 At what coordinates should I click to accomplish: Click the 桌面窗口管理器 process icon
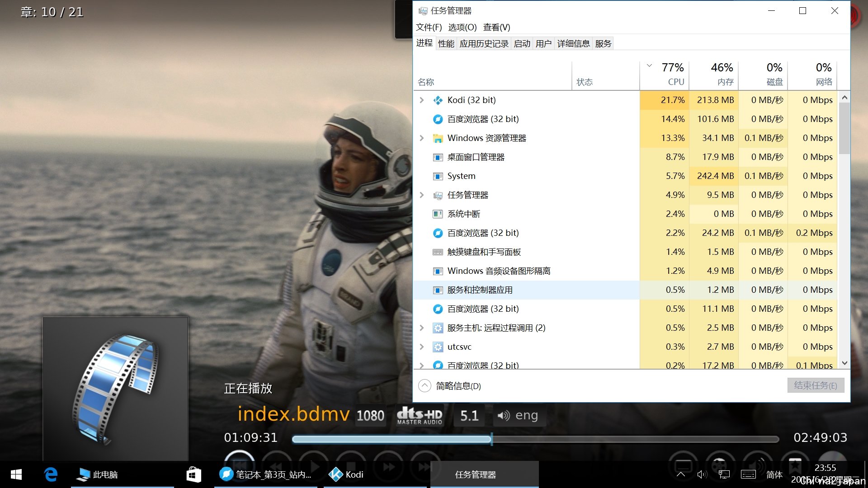(x=438, y=157)
